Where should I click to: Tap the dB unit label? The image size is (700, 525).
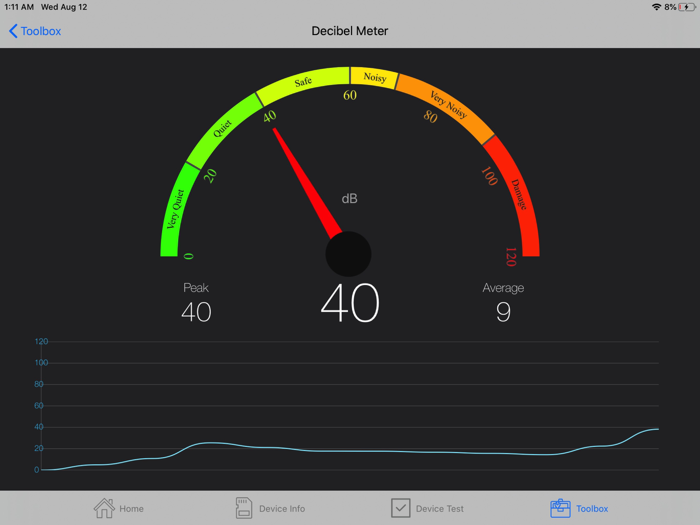point(350,199)
